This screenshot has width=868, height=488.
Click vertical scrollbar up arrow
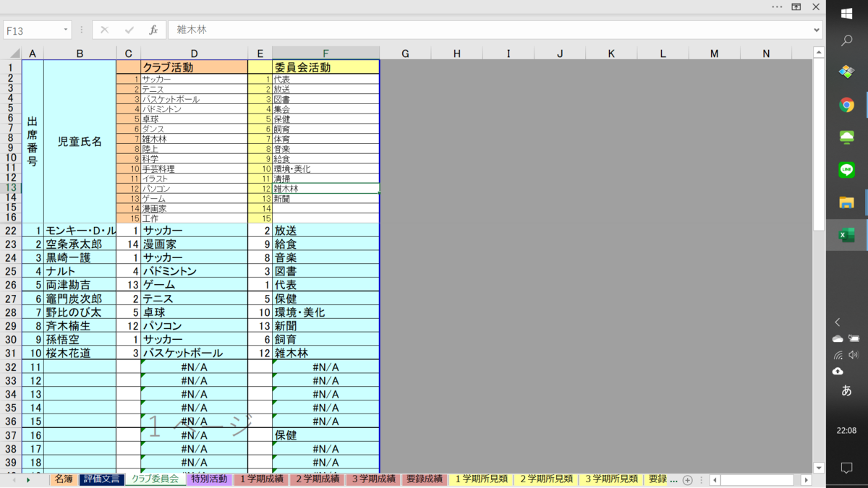pos(819,52)
